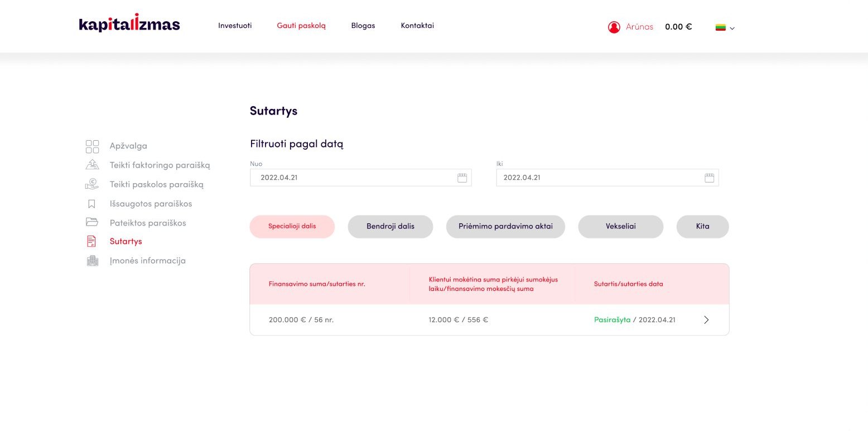Click the Teikti faktoringo paraišką icon
Viewport: 868px width, 431px height.
[93, 165]
